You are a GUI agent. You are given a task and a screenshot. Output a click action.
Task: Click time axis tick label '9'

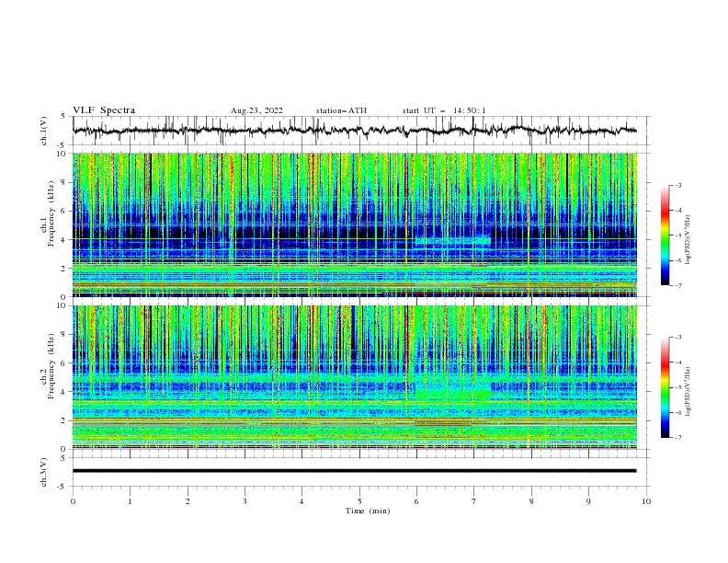[x=588, y=501]
